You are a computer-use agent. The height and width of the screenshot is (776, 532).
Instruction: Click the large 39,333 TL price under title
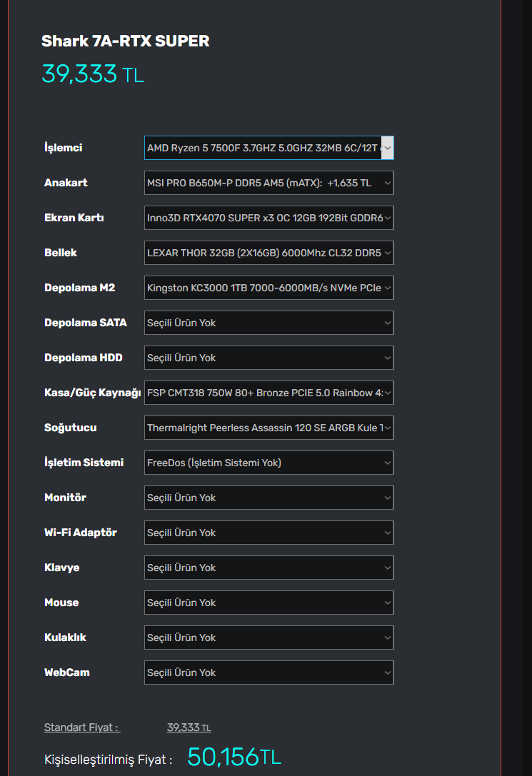coord(93,74)
